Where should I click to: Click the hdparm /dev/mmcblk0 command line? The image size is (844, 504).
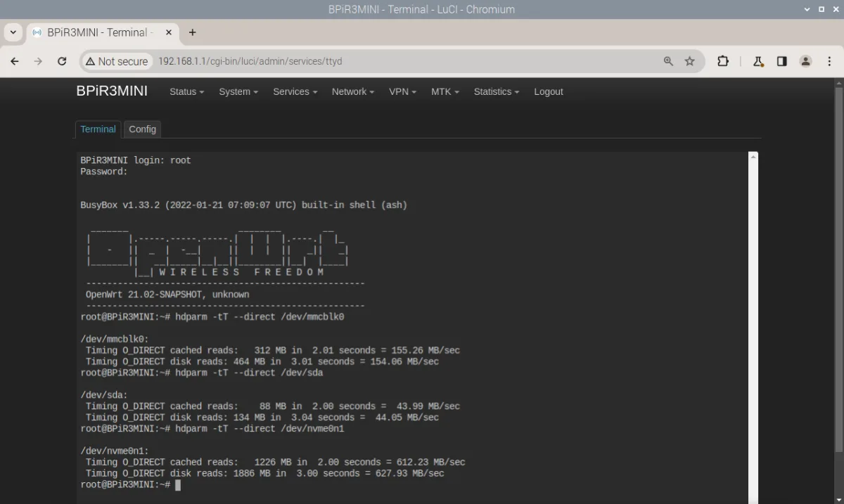tap(212, 317)
